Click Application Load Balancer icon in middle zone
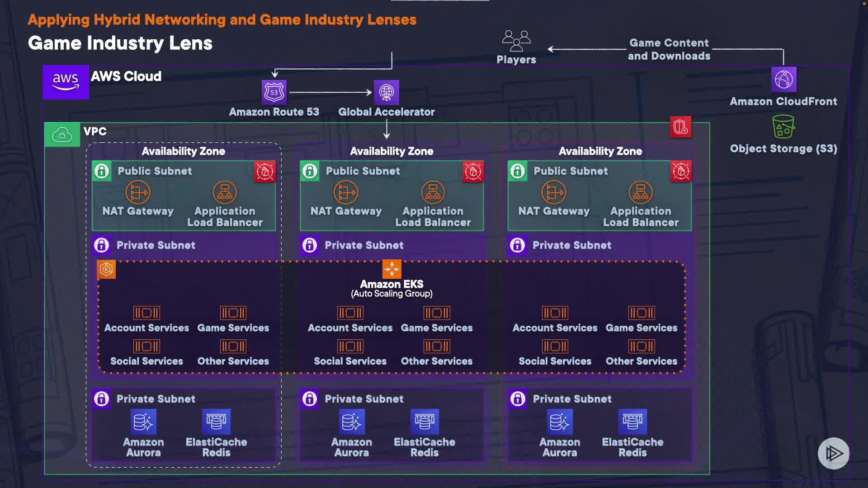The height and width of the screenshot is (488, 868). click(x=433, y=192)
